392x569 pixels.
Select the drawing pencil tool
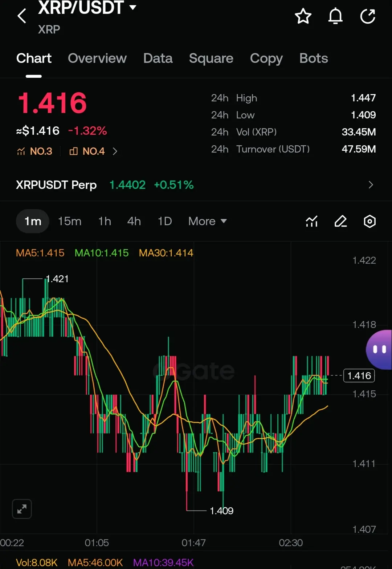click(x=341, y=221)
